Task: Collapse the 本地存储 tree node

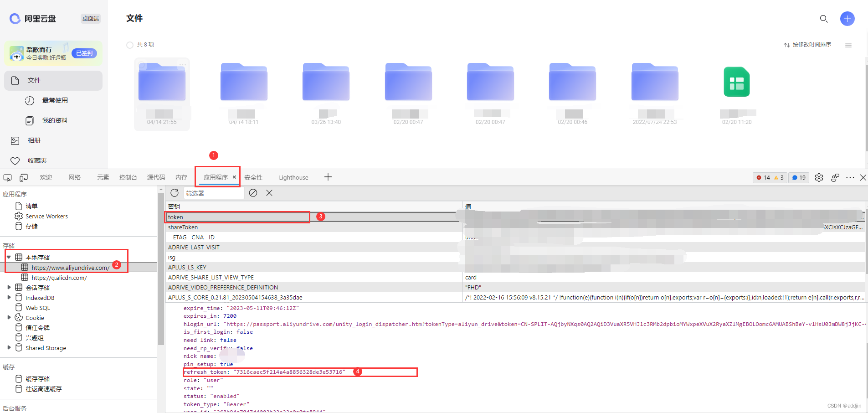Action: tap(9, 257)
